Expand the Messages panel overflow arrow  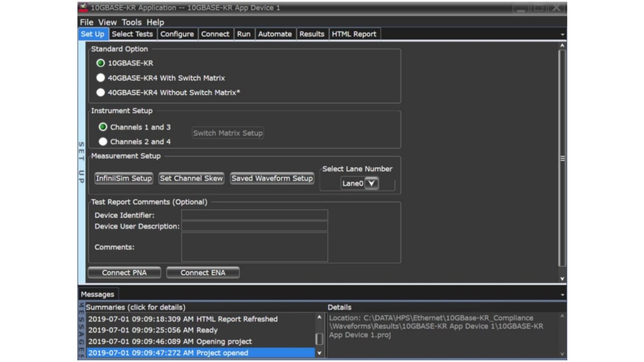click(x=562, y=295)
